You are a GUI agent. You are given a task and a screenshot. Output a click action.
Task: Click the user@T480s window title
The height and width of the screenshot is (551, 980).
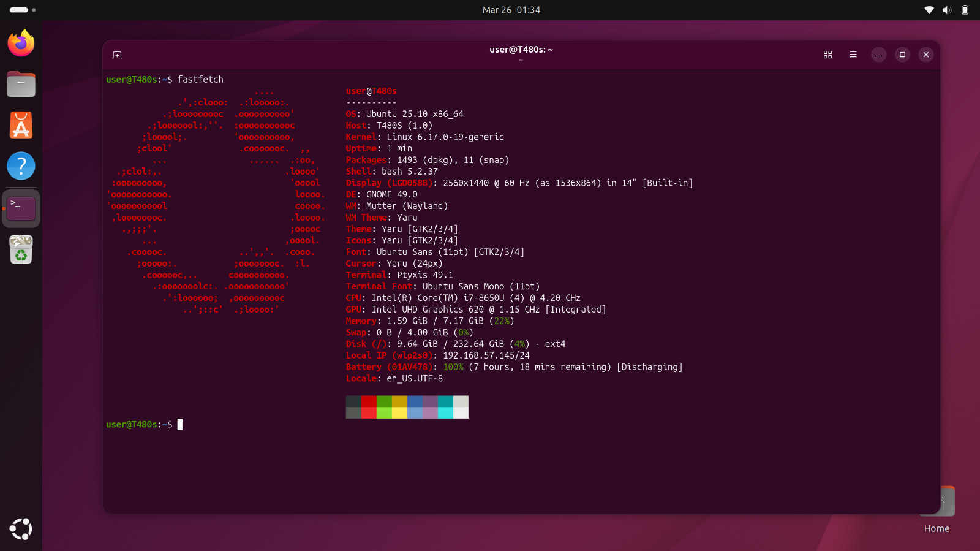[x=521, y=50]
